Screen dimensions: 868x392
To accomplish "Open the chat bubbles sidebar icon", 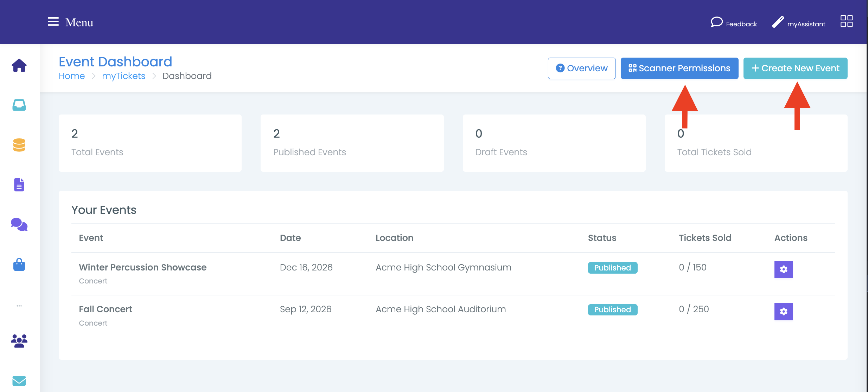I will tap(19, 224).
